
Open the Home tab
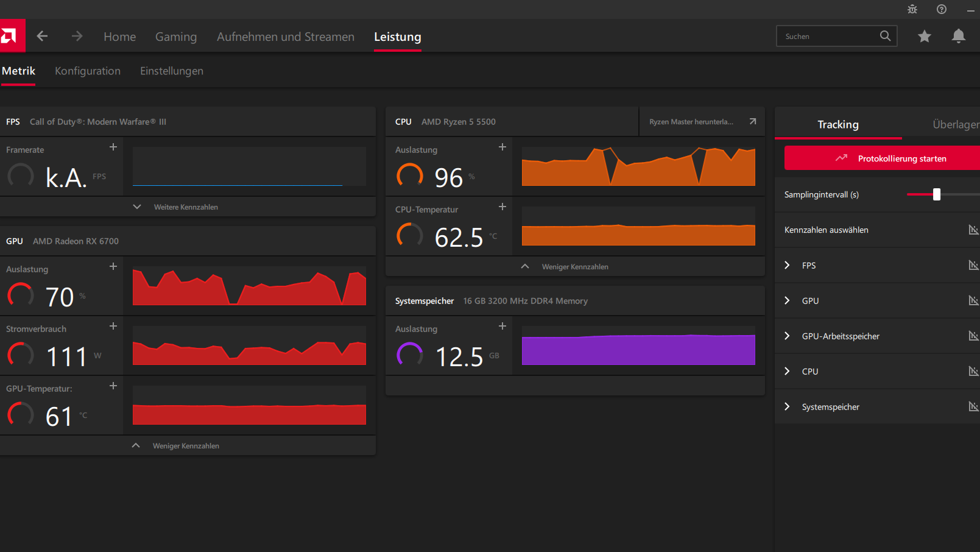120,37
